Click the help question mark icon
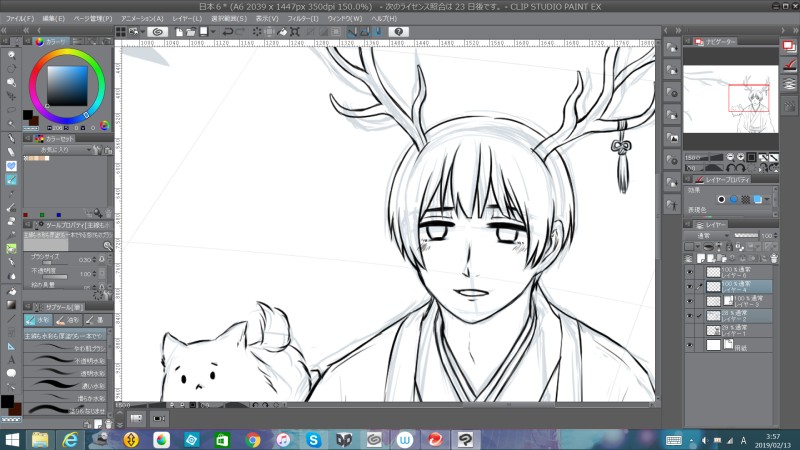Image resolution: width=800 pixels, height=450 pixels. (x=399, y=32)
